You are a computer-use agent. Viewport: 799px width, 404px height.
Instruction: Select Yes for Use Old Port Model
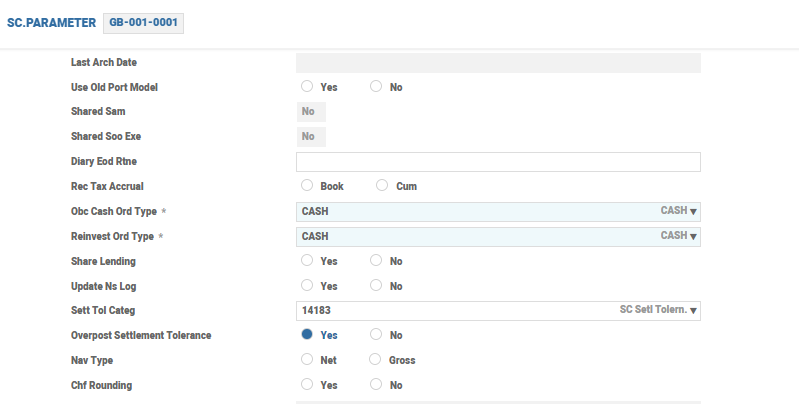pos(307,87)
